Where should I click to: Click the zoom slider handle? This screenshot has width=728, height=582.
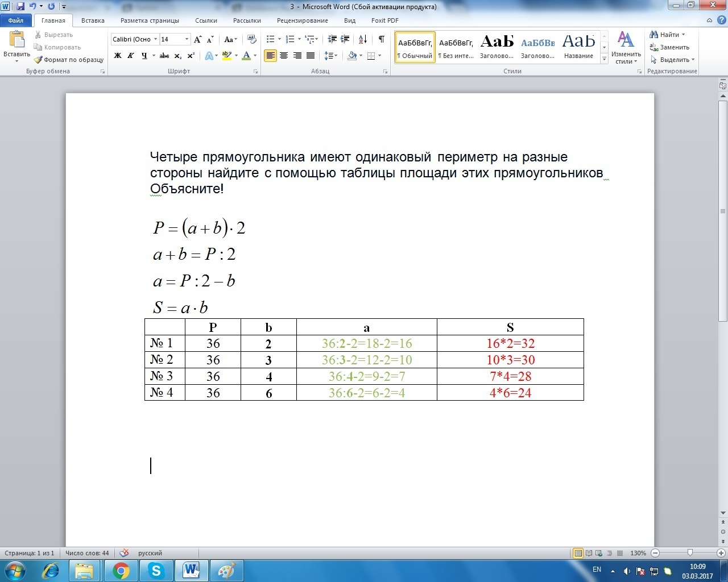pos(690,552)
